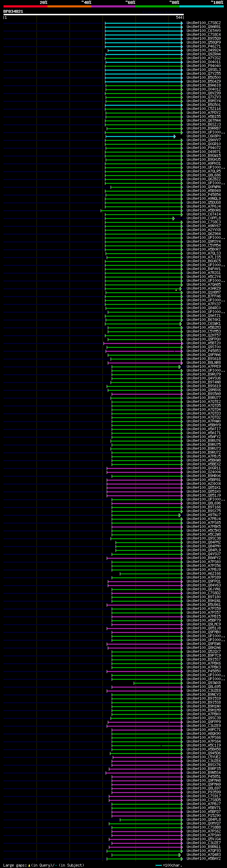Viewport: 227px width, 868px height.
Task: Click label UniRef100_B9MSY4
Action: [204, 101]
